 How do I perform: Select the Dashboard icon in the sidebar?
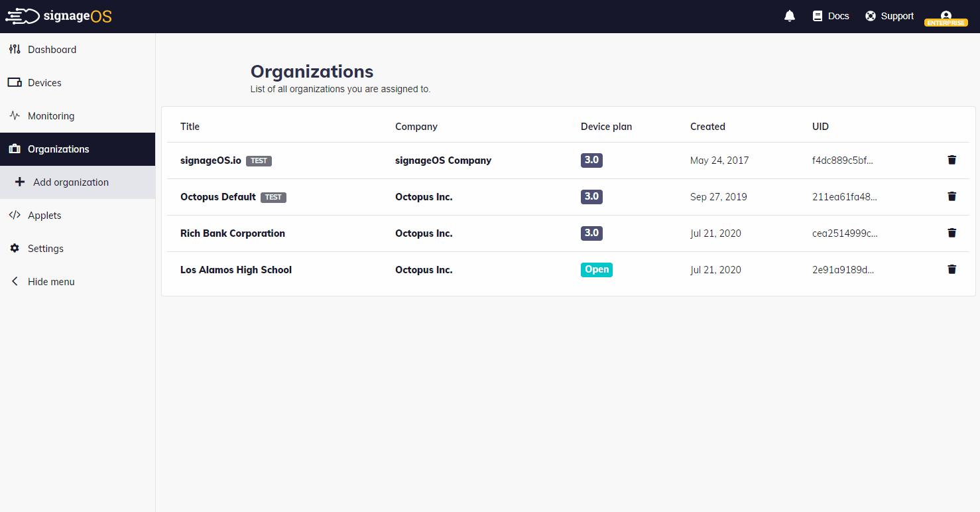(14, 49)
